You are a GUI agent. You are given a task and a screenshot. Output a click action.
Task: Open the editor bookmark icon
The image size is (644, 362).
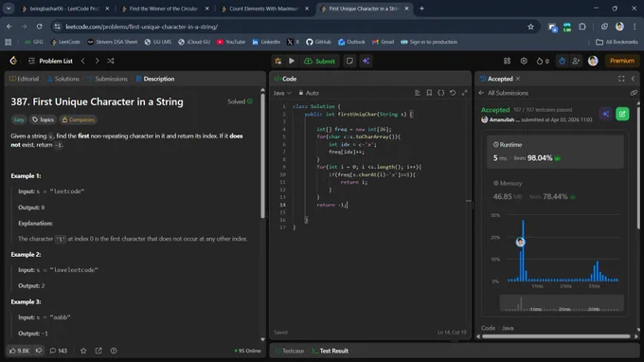point(429,93)
